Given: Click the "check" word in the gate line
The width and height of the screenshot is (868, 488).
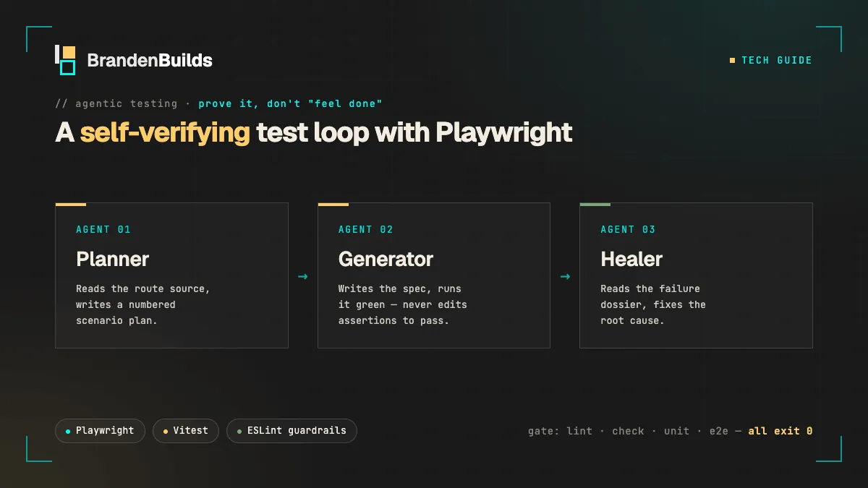Looking at the screenshot, I should pos(628,431).
